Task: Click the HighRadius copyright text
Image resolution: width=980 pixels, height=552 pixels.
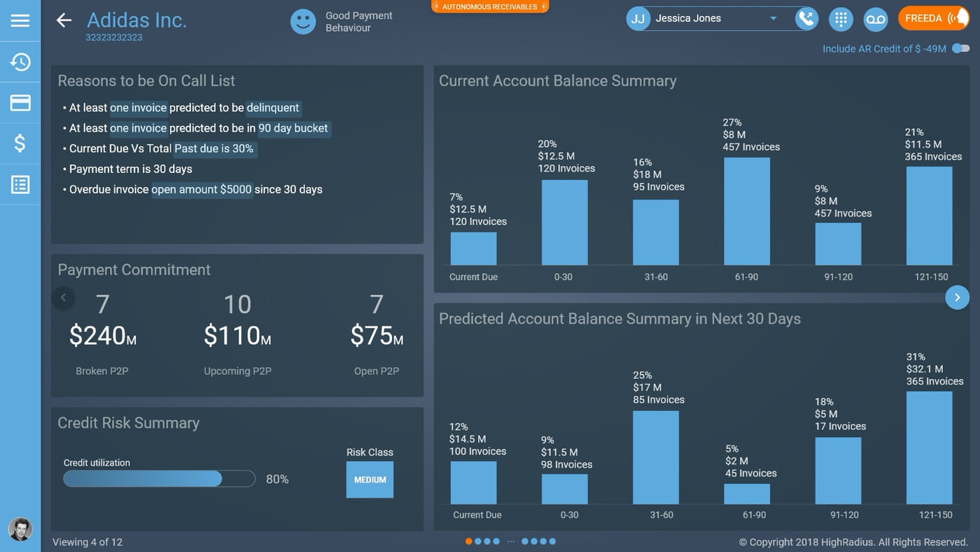Action: pyautogui.click(x=853, y=542)
